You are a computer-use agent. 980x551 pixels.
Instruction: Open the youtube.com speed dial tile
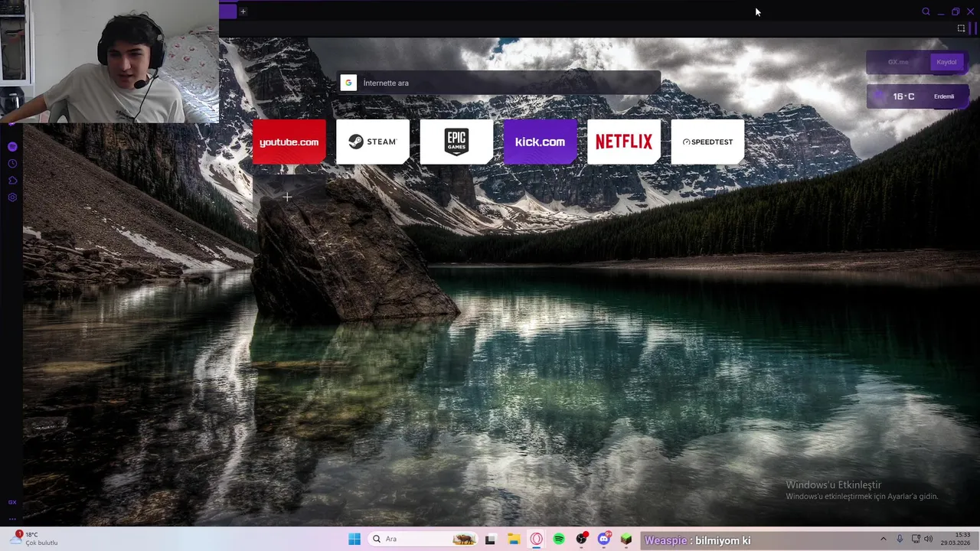point(289,142)
